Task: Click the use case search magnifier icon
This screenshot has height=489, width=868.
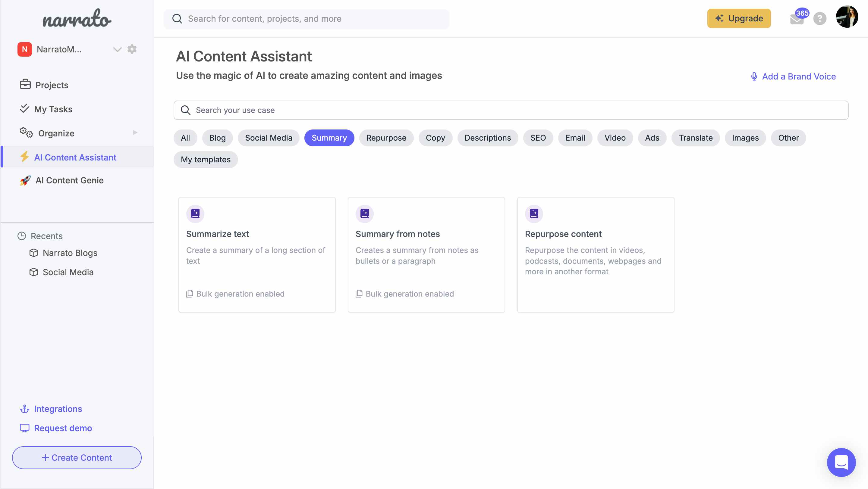Action: click(x=185, y=110)
